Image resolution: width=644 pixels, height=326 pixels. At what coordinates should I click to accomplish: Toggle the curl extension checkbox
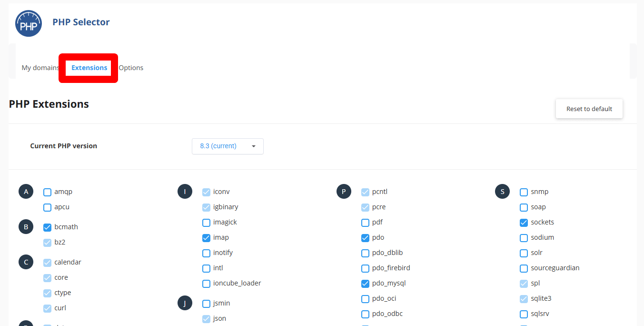click(x=47, y=309)
